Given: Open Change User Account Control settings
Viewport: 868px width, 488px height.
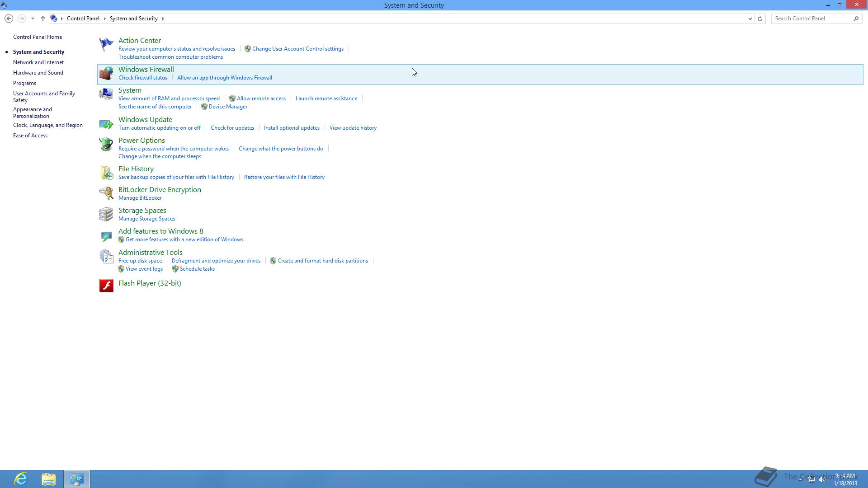Looking at the screenshot, I should click(x=298, y=49).
